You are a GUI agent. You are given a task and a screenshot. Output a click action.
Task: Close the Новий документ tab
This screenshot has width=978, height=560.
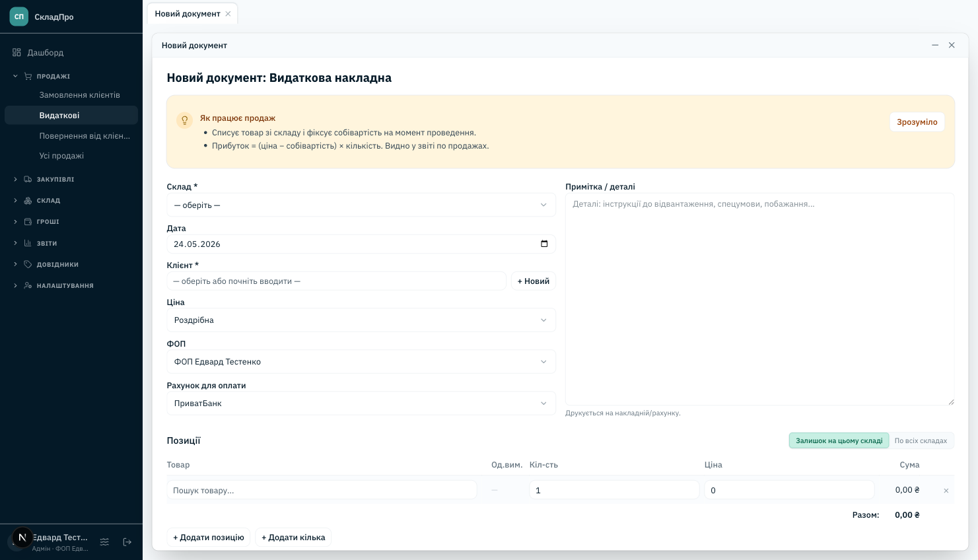(228, 14)
